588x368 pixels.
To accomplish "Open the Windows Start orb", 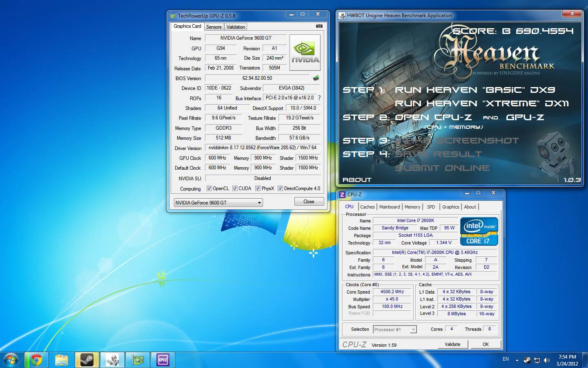I will coord(11,360).
